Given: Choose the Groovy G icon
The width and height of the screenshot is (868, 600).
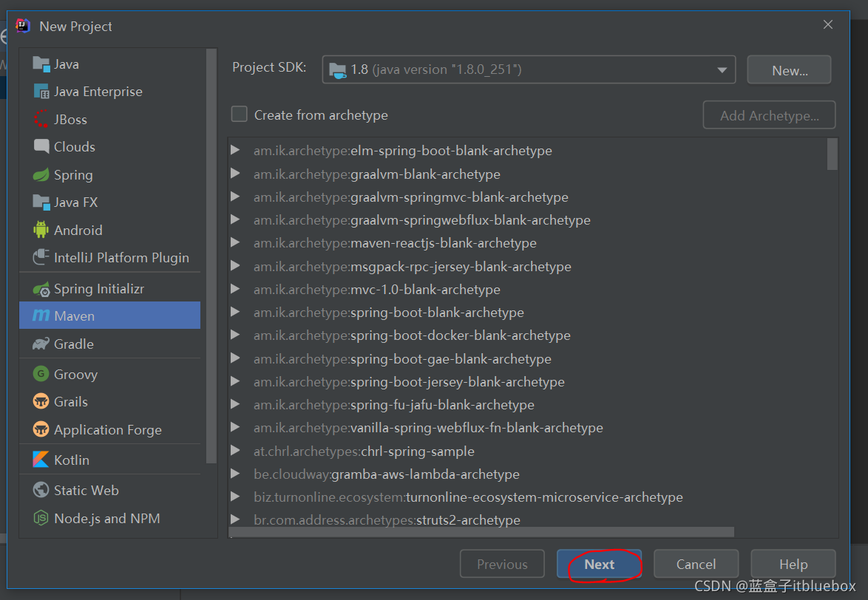Looking at the screenshot, I should pos(41,374).
